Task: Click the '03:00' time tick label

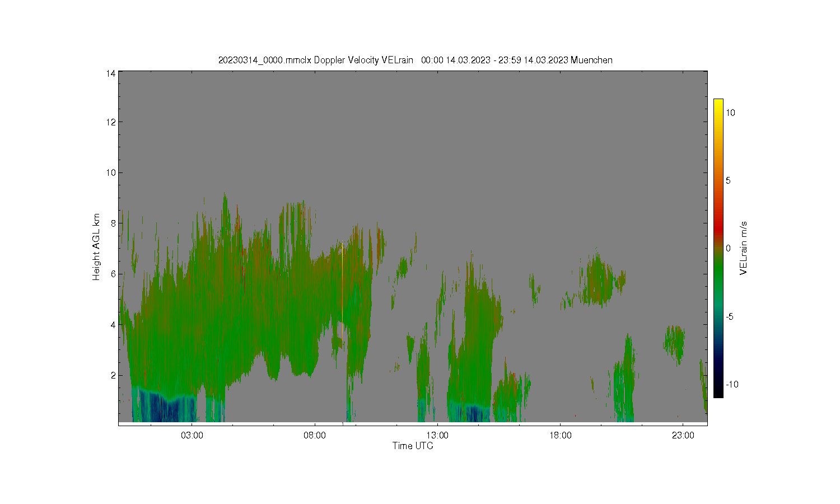Action: [x=192, y=435]
